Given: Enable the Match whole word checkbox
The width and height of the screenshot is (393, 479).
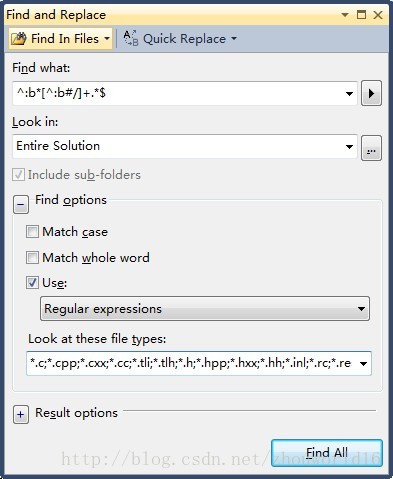Looking at the screenshot, I should tap(32, 257).
